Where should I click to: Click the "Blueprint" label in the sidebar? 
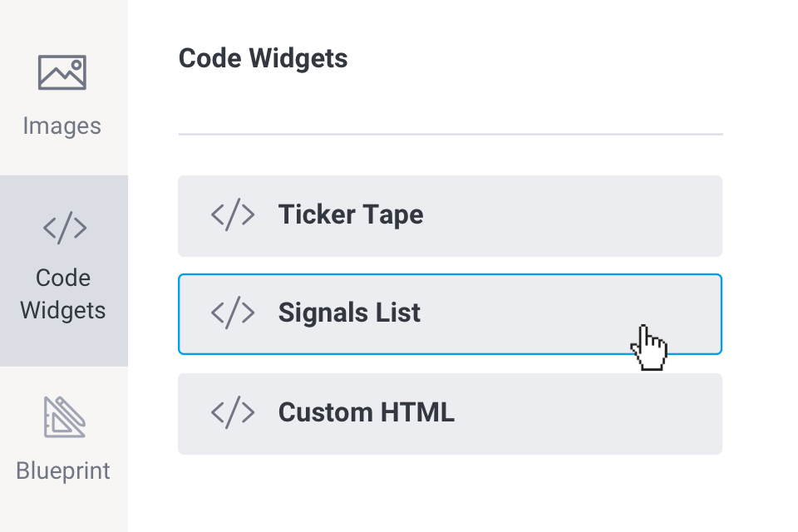click(63, 470)
